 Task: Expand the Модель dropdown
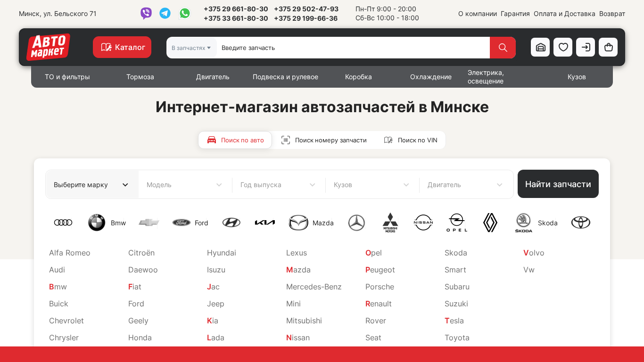click(185, 184)
